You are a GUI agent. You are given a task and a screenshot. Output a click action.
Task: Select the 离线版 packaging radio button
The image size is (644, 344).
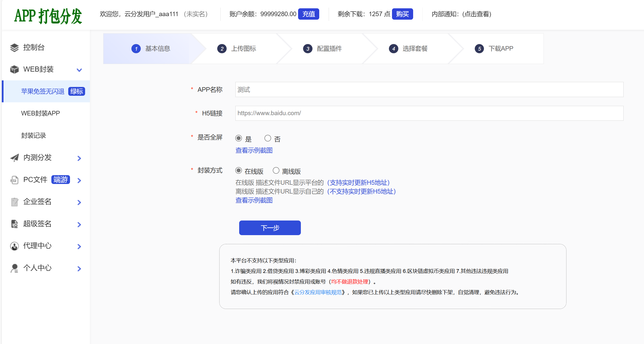tap(276, 171)
